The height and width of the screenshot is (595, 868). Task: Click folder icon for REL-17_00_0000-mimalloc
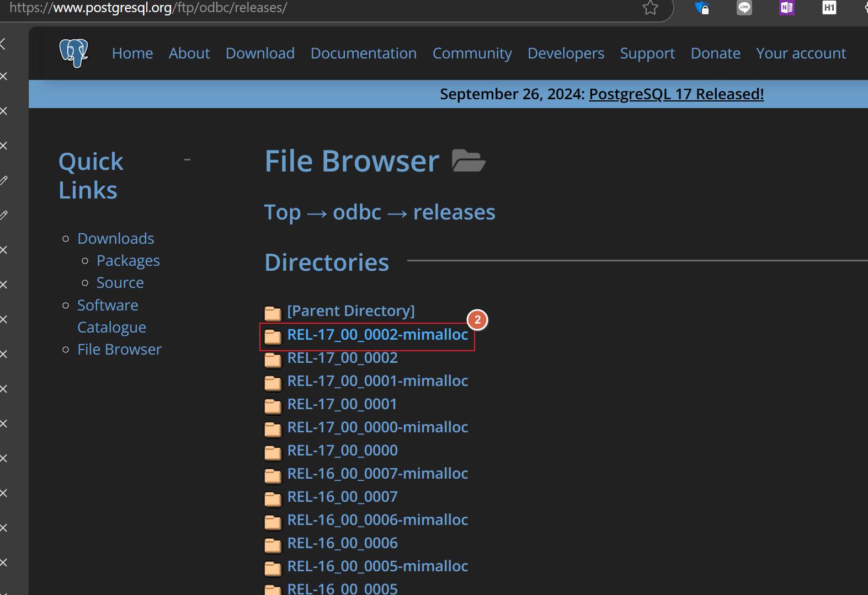point(273,429)
